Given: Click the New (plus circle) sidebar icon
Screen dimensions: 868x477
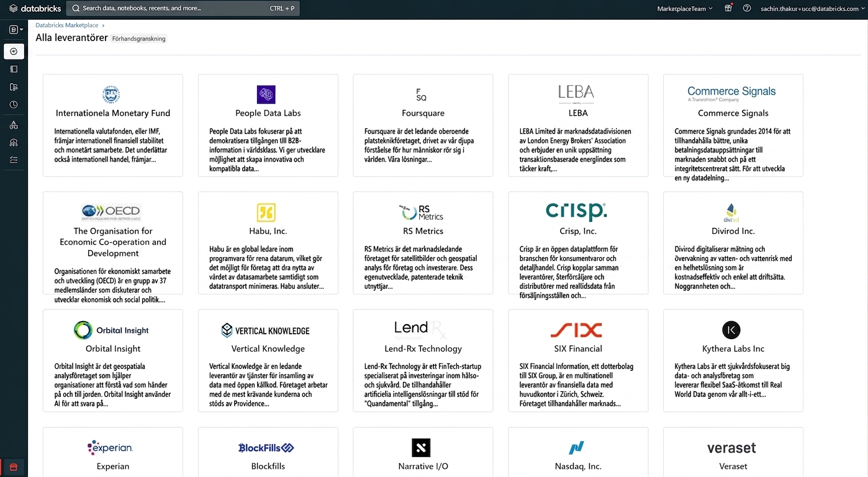Looking at the screenshot, I should 14,51.
